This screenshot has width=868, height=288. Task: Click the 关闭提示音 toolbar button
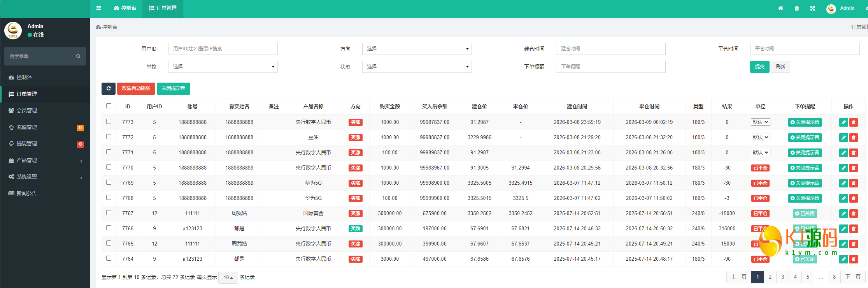point(174,88)
